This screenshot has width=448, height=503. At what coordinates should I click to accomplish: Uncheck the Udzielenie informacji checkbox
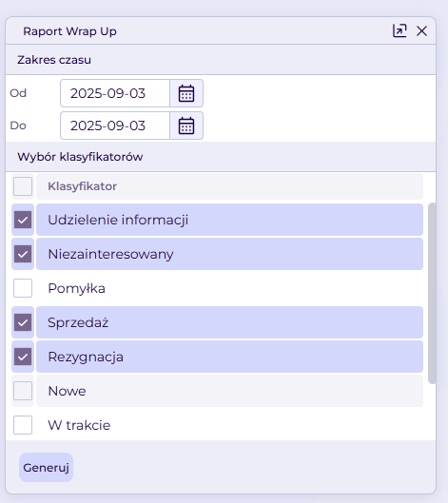(23, 220)
